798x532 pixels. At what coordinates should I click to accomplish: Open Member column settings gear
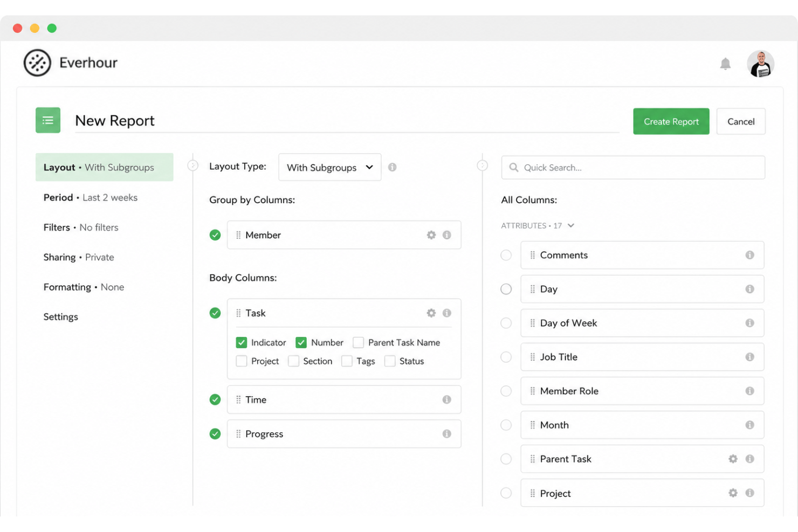(431, 235)
